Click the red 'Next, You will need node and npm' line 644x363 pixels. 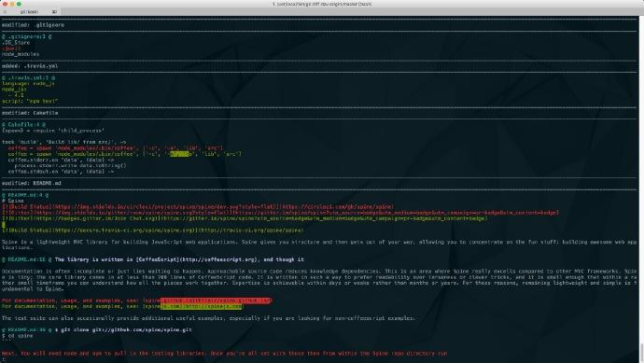224,353
